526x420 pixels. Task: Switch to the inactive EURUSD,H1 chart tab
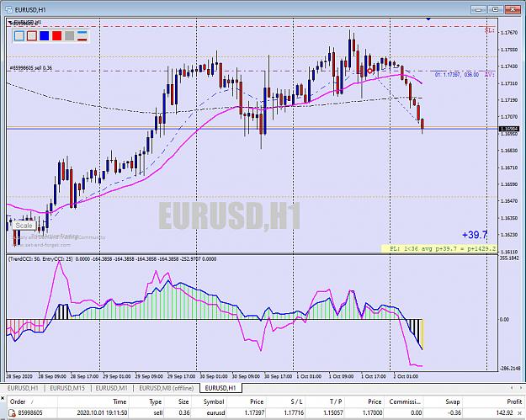(x=23, y=388)
